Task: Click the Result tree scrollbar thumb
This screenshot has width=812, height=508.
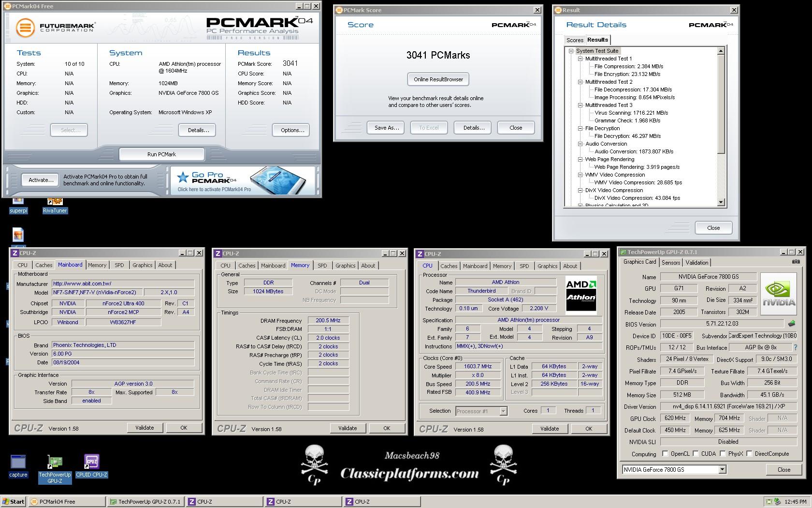Action: [721, 104]
